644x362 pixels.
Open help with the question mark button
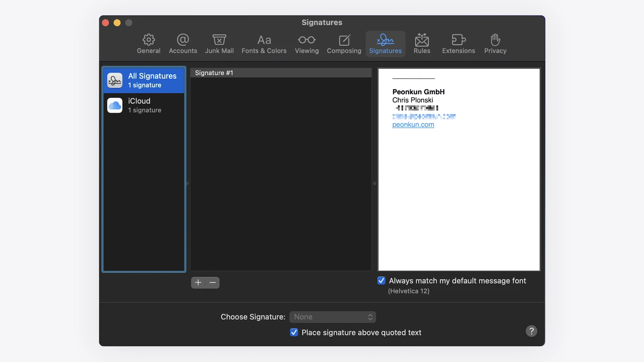(531, 331)
